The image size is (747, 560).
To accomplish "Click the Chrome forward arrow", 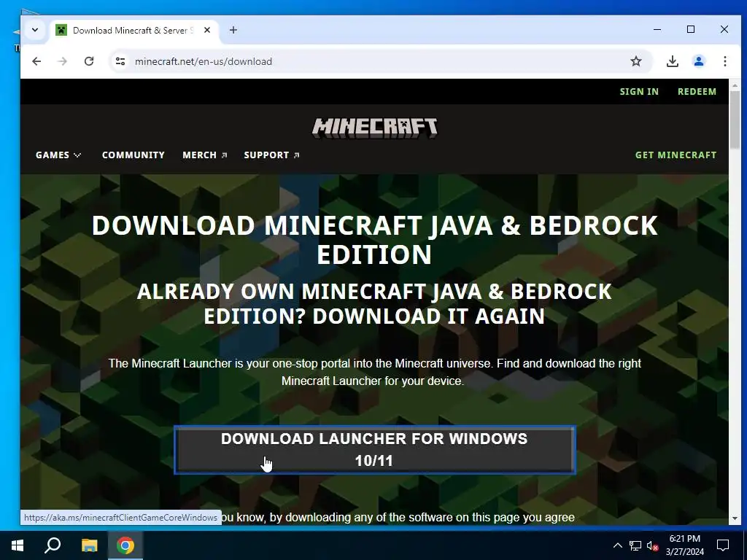I will pyautogui.click(x=63, y=61).
